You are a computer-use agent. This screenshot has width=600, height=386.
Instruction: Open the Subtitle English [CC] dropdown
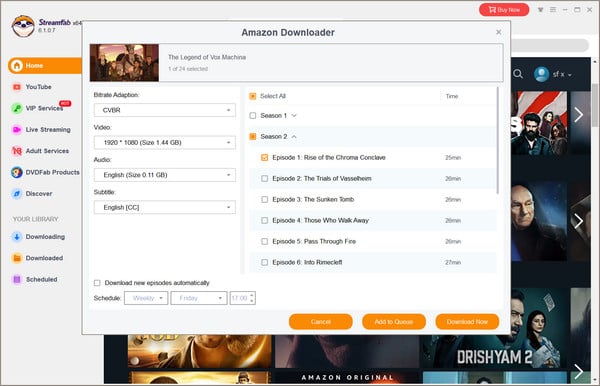(165, 207)
